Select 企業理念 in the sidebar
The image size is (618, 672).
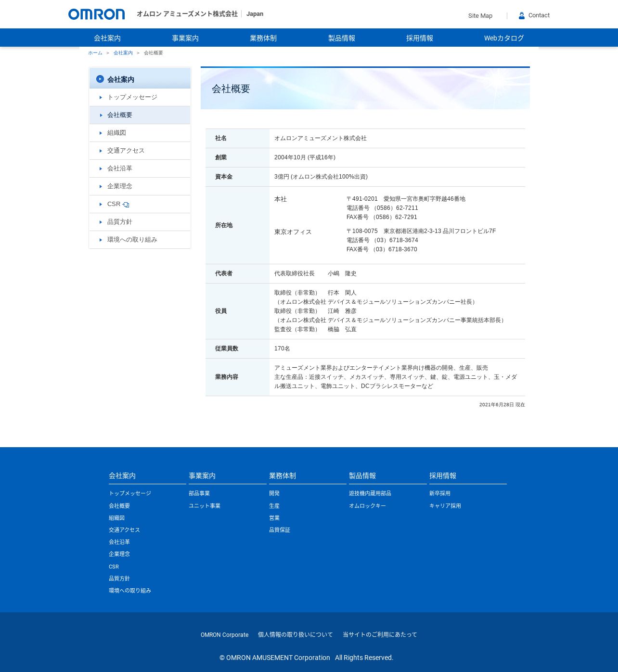coord(140,186)
